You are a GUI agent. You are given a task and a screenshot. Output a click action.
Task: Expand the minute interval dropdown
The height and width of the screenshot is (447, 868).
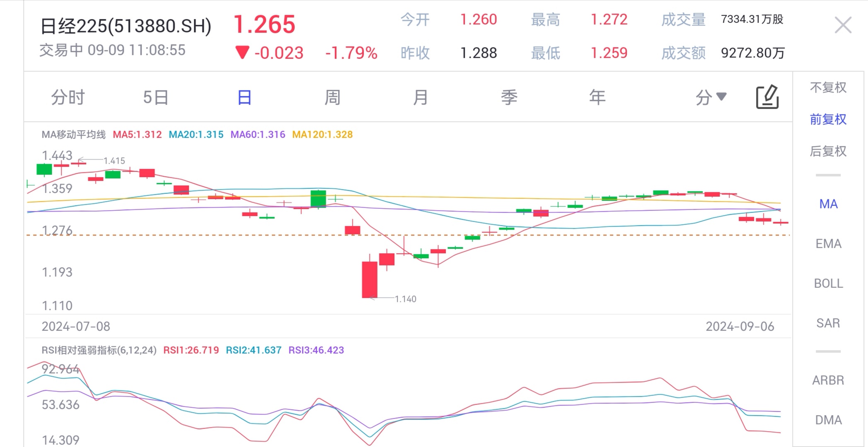(x=710, y=98)
